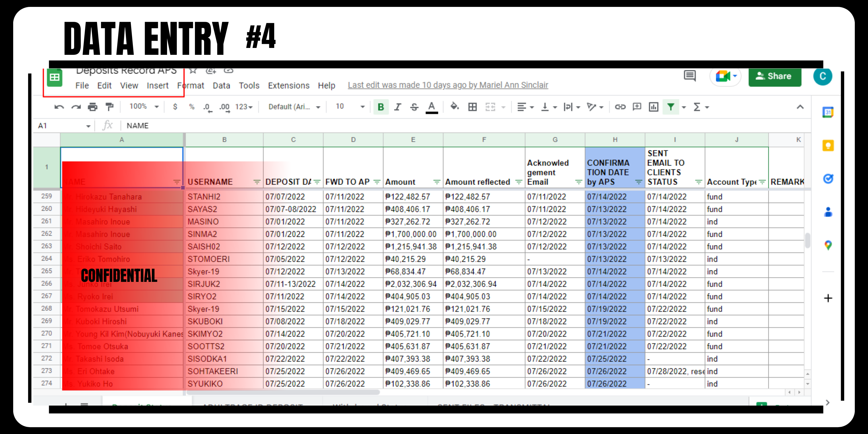The width and height of the screenshot is (868, 434).
Task: Click the text color underlined A
Action: click(431, 107)
